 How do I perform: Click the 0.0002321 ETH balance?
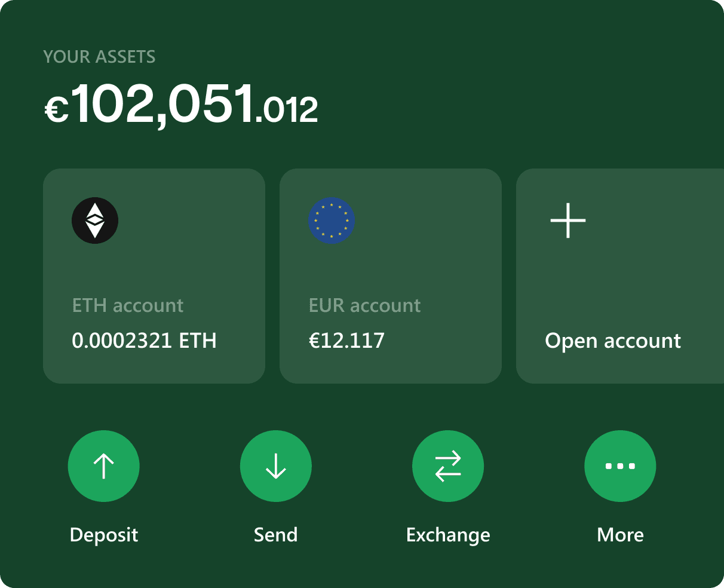tap(144, 341)
